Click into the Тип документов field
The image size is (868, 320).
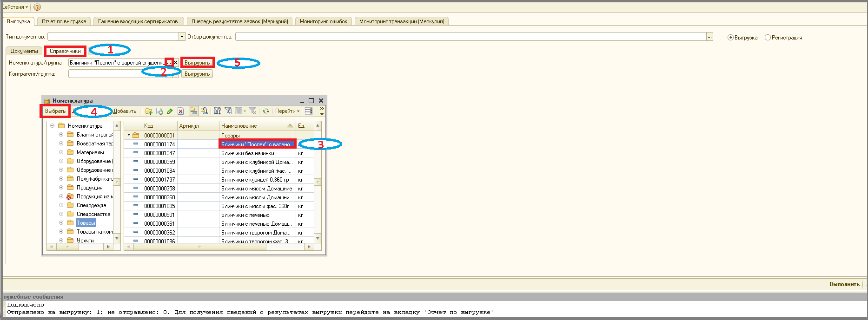(x=113, y=37)
